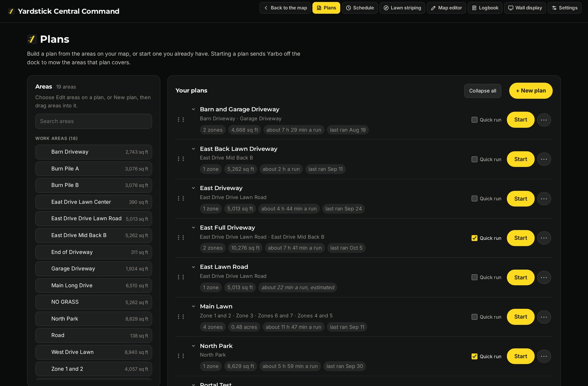
Task: Open the three-dot menu for East Driveway plan
Action: [x=544, y=199]
